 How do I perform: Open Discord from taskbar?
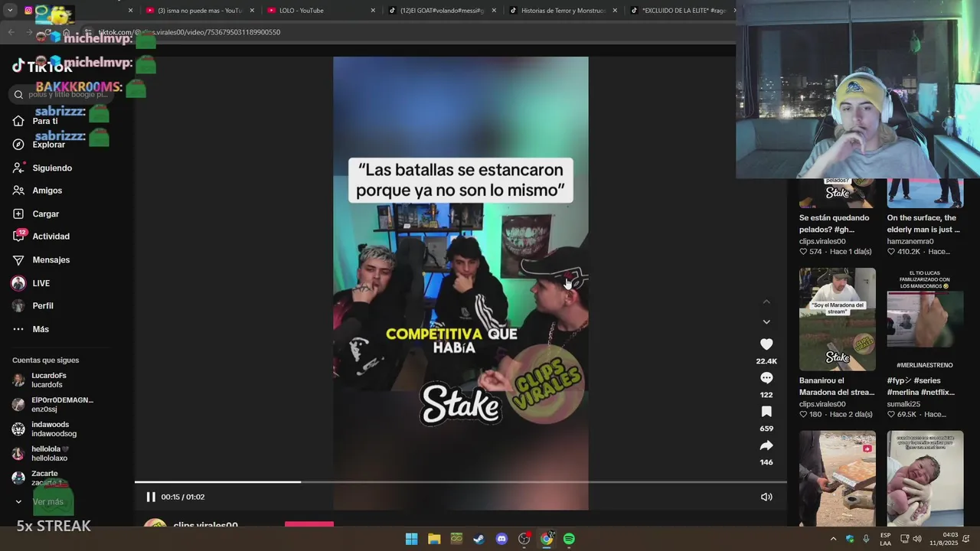(x=501, y=539)
